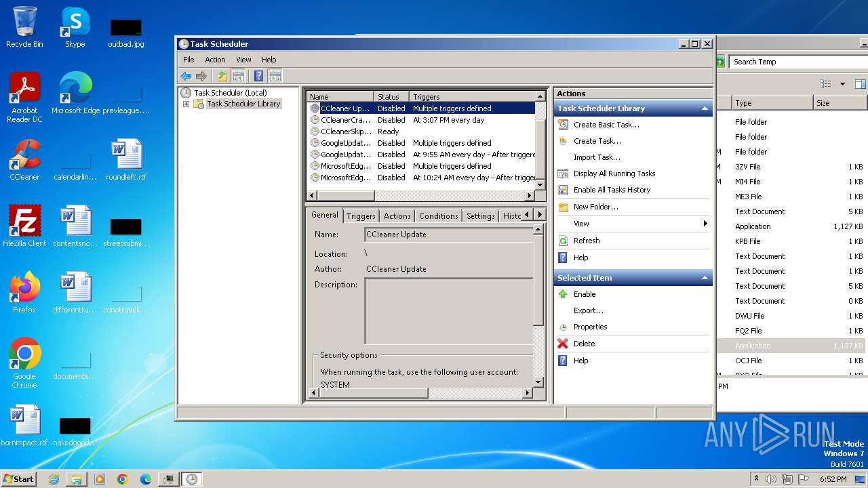Click Help under Selected Item section
Image resolution: width=868 pixels, height=488 pixels.
click(580, 361)
